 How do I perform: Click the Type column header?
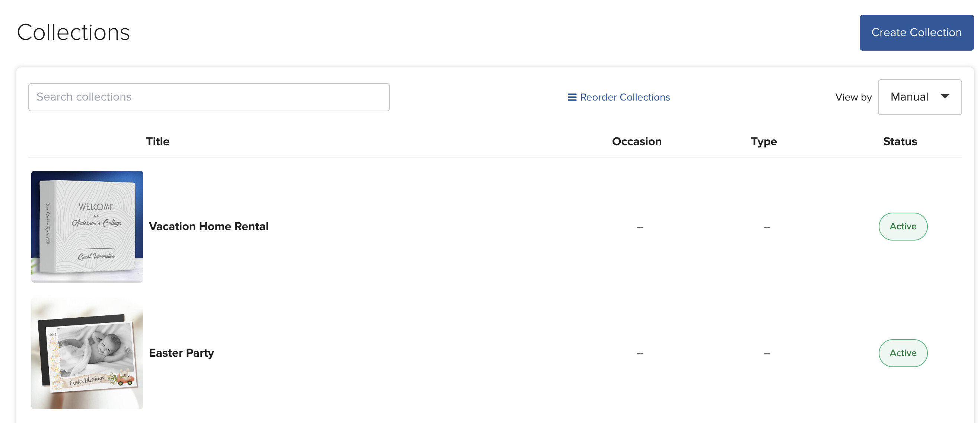764,142
